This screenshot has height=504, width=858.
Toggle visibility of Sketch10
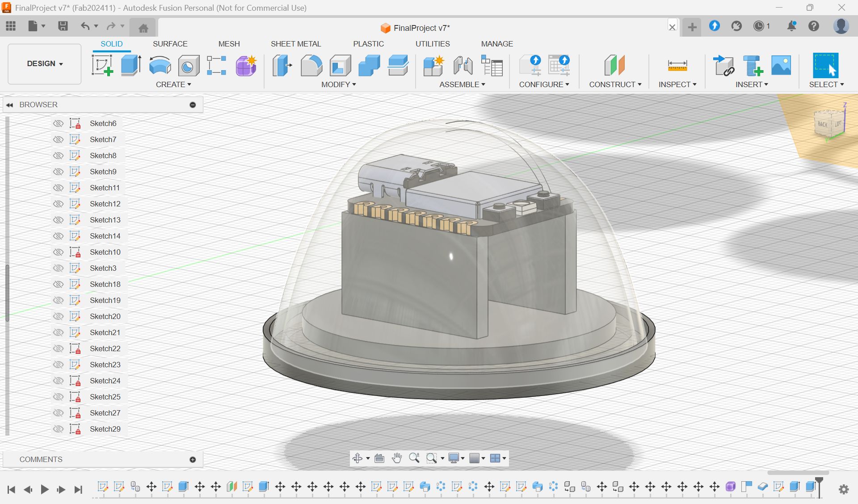point(58,252)
